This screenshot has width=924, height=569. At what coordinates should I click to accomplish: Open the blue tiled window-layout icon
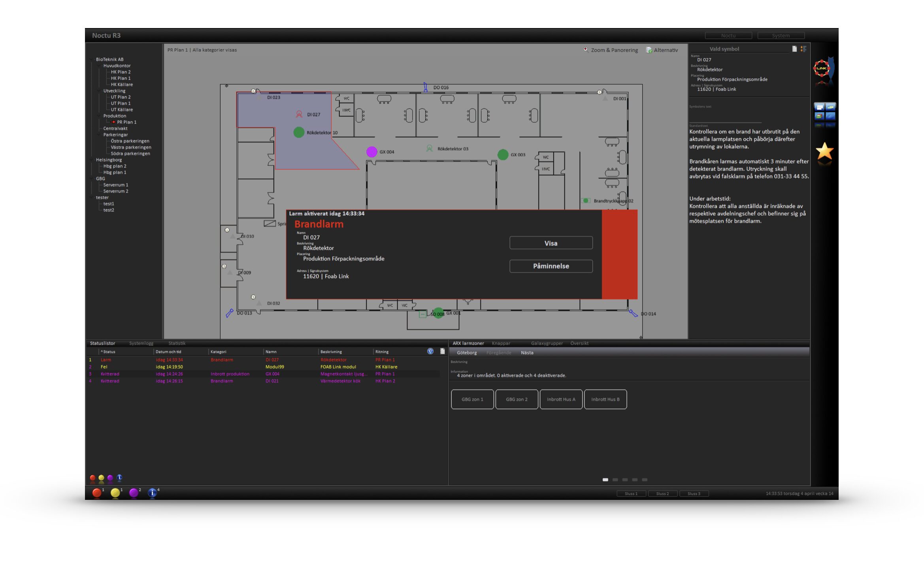(825, 111)
